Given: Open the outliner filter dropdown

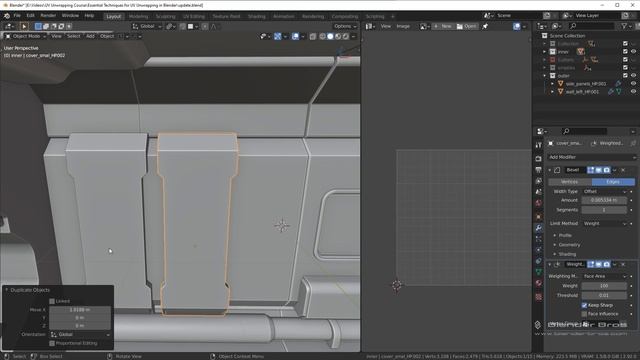Looking at the screenshot, I should click(x=626, y=26).
